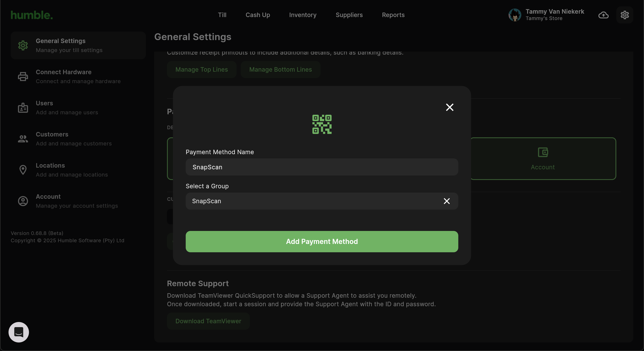Screen dimensions: 644x351
Task: Click the Tammy's Store label
Action: 544,18
